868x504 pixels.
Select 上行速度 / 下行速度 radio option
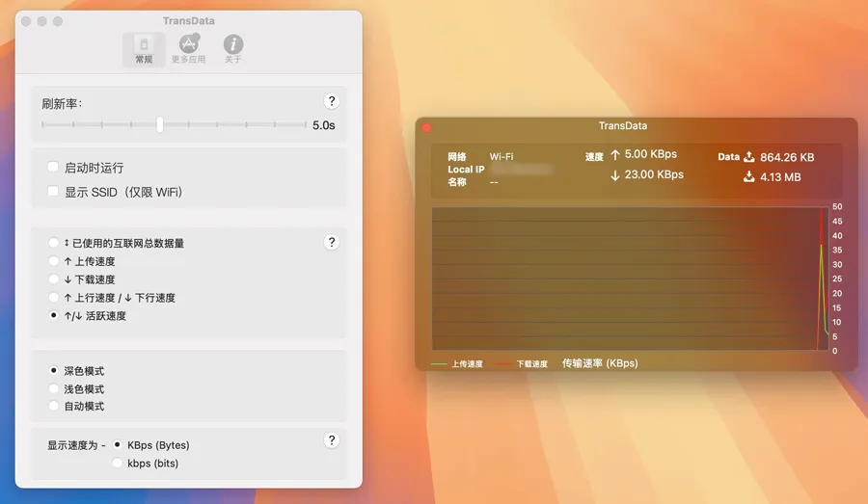click(54, 298)
